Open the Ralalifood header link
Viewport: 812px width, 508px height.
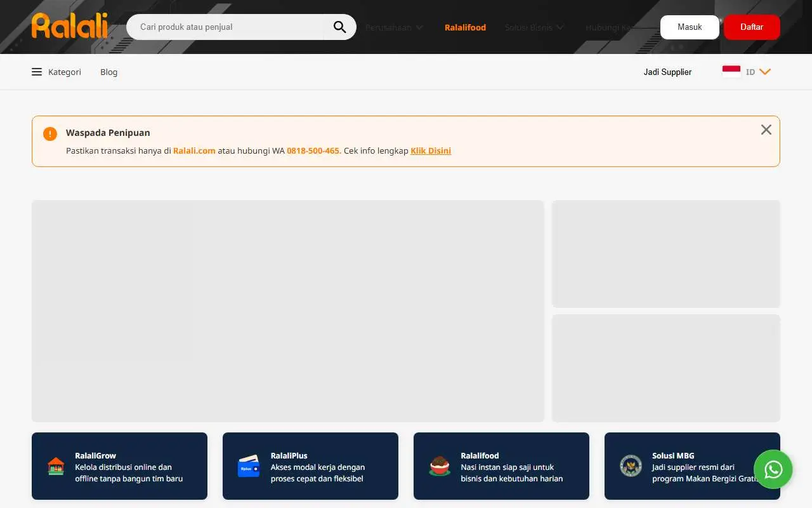pyautogui.click(x=465, y=27)
